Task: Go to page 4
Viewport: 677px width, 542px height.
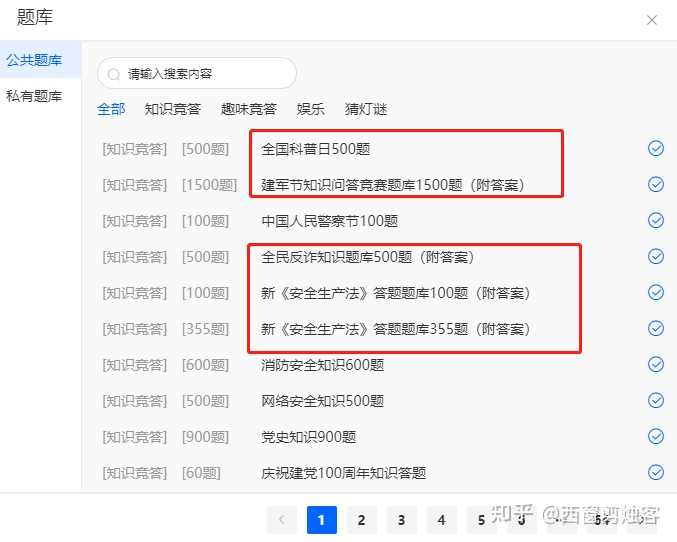Action: click(x=441, y=520)
